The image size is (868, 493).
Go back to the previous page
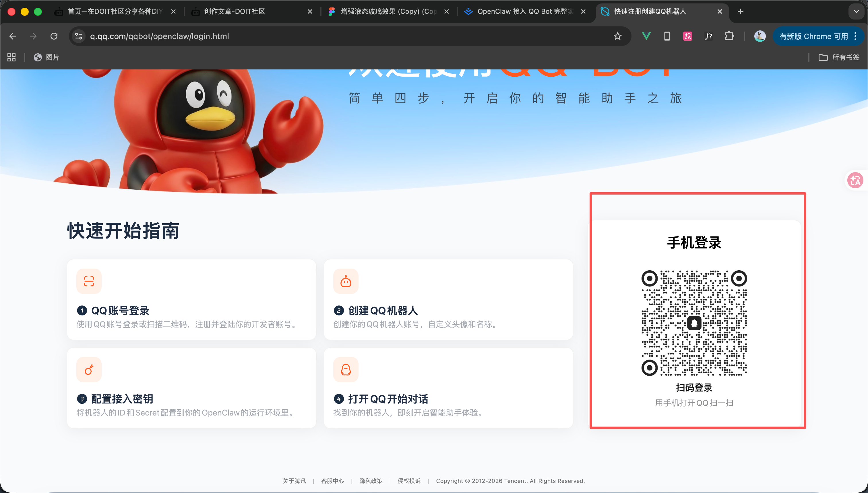pyautogui.click(x=13, y=36)
